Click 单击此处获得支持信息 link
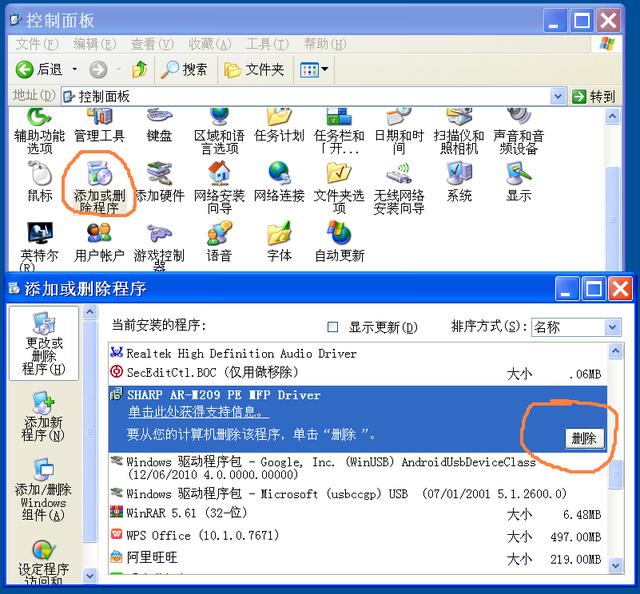This screenshot has height=594, width=640. (198, 412)
